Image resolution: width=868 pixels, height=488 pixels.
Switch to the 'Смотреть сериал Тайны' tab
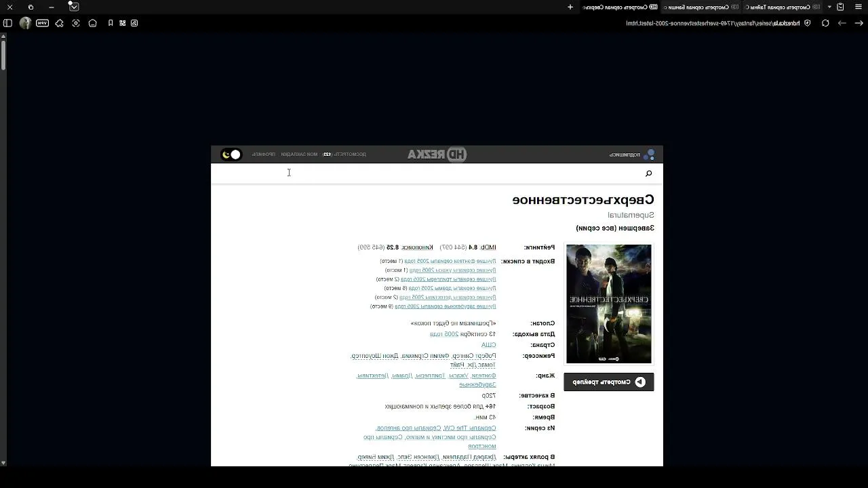pos(782,7)
